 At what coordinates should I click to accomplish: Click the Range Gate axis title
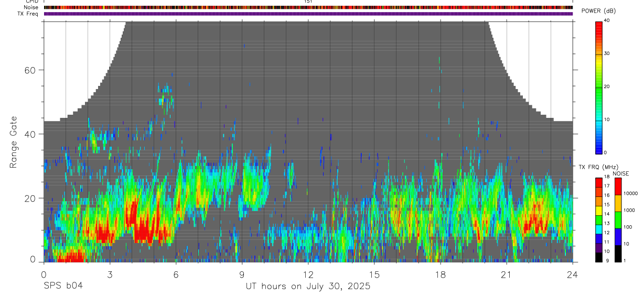pos(14,143)
